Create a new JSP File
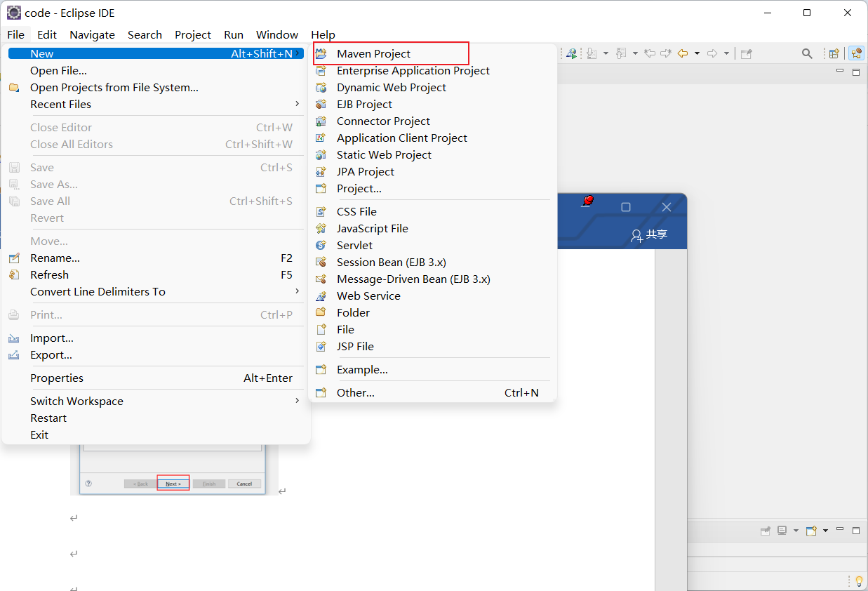868x591 pixels. 433,346
